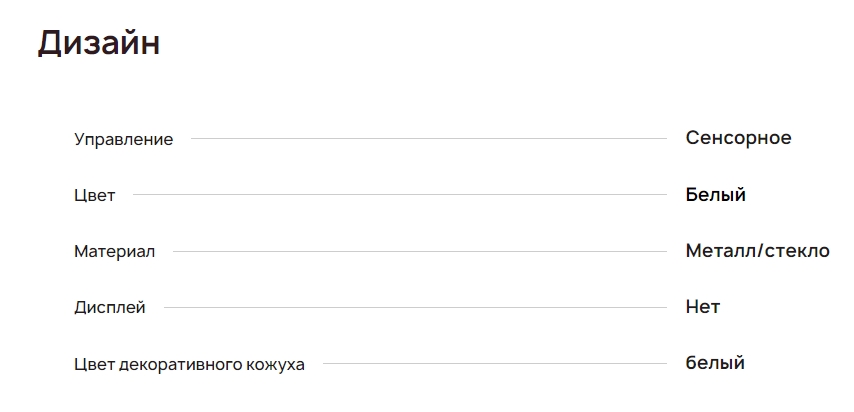Click the Цвет label in second row
854x412 pixels.
pos(94,195)
